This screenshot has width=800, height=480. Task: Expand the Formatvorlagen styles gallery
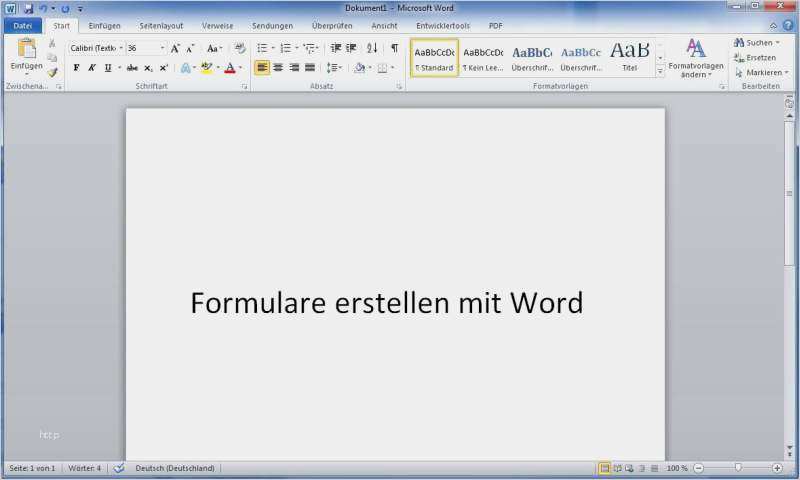[660, 72]
